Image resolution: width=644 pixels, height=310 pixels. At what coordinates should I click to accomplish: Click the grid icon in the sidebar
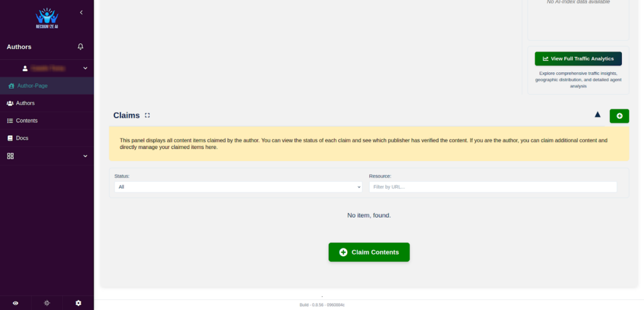[11, 156]
